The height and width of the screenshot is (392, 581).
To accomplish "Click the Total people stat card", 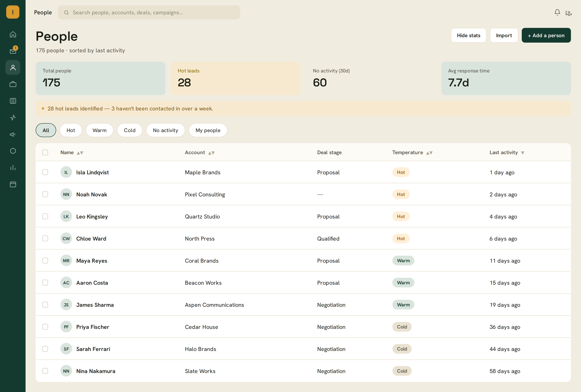I will click(101, 78).
